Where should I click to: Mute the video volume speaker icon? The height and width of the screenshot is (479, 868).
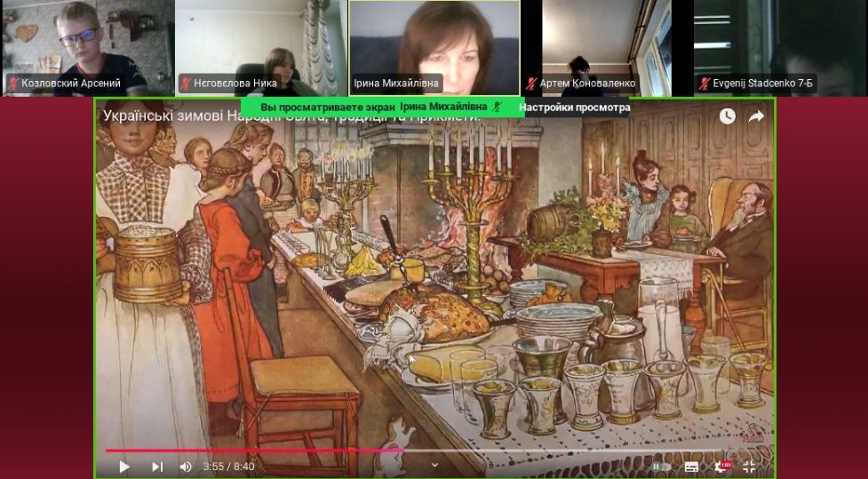pyautogui.click(x=186, y=467)
